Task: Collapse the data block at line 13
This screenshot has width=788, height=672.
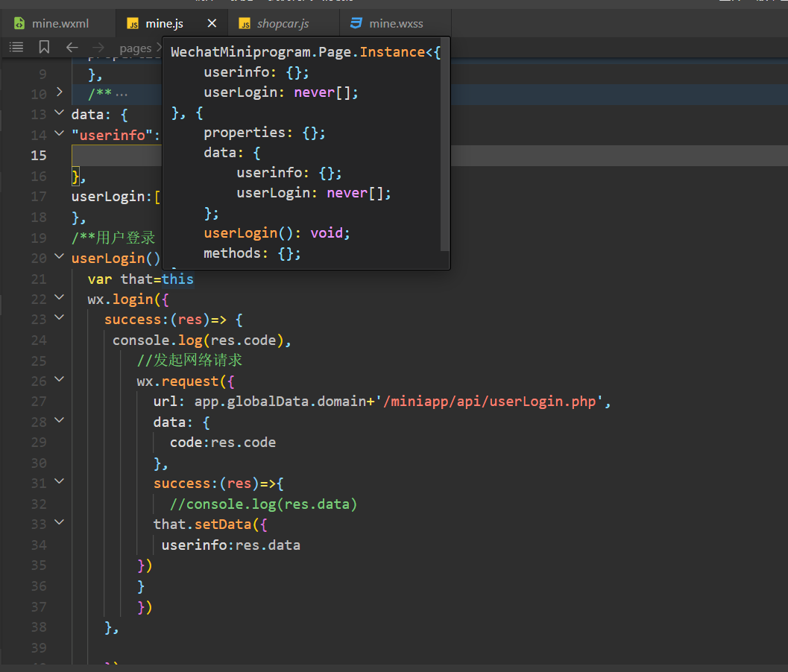Action: (x=60, y=112)
